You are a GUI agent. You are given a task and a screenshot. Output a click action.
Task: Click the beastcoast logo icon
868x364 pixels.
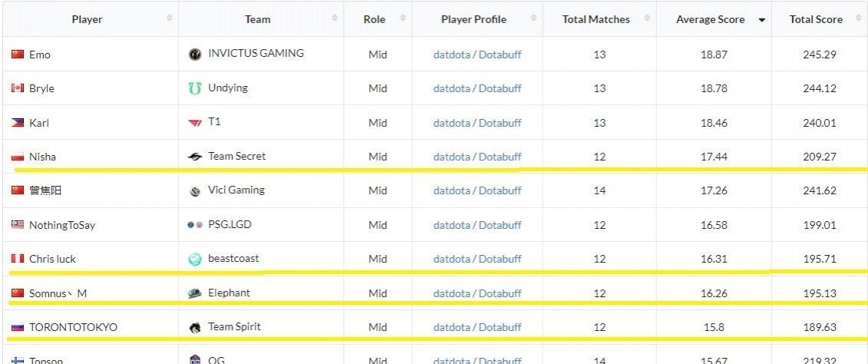pyautogui.click(x=195, y=260)
